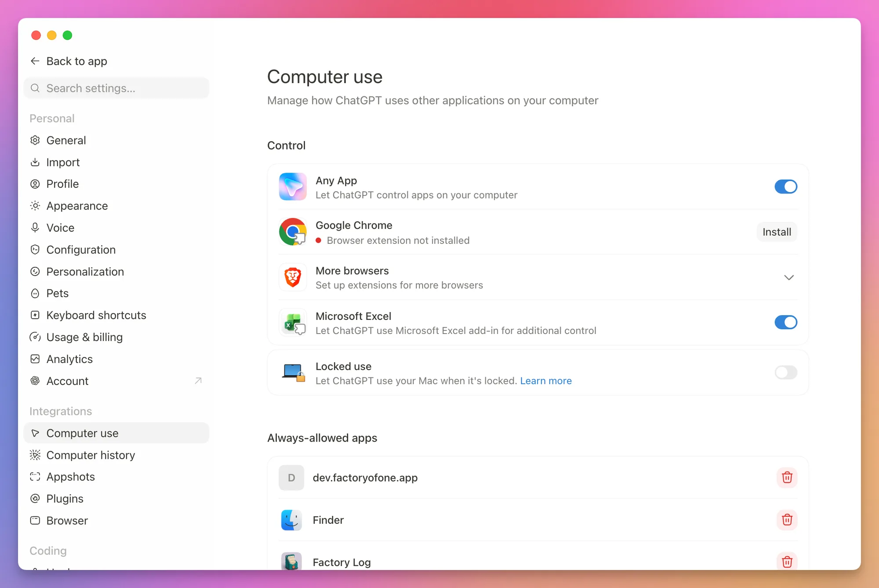Click the Personalization icon in sidebar
This screenshot has height=588, width=879.
click(35, 272)
